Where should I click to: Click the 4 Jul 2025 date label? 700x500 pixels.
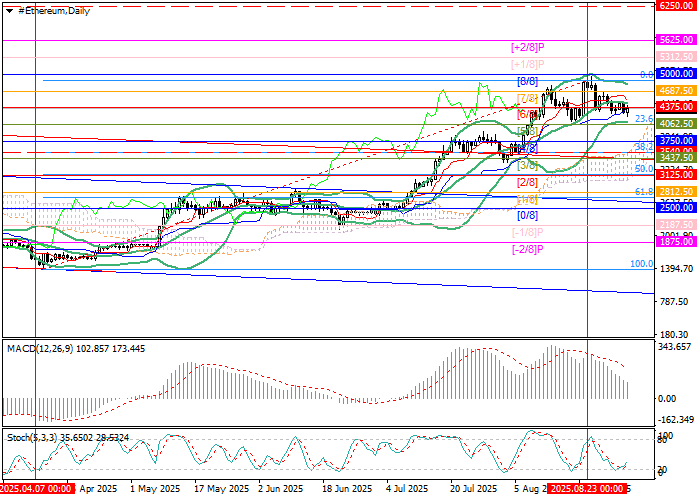407,488
